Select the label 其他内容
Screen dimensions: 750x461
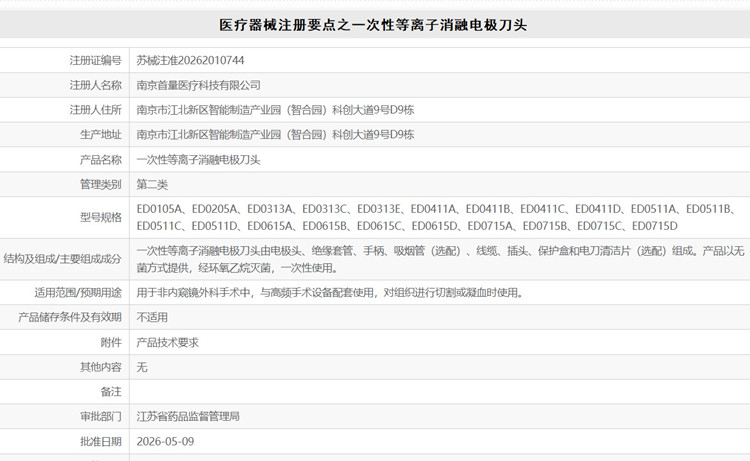coord(101,367)
